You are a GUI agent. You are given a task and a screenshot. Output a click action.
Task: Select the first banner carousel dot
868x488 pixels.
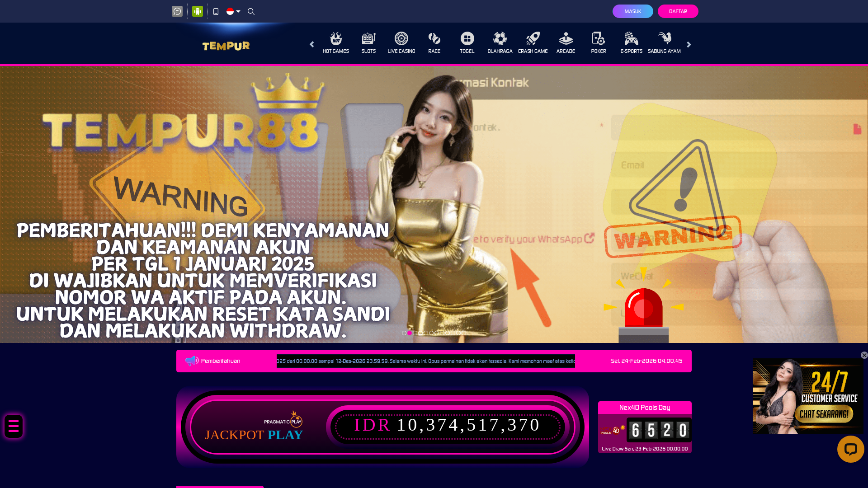tap(404, 333)
